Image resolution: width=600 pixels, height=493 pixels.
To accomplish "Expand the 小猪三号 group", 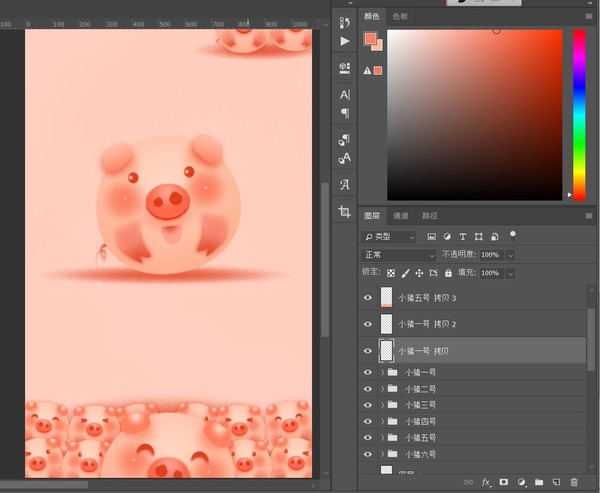I will click(x=382, y=405).
